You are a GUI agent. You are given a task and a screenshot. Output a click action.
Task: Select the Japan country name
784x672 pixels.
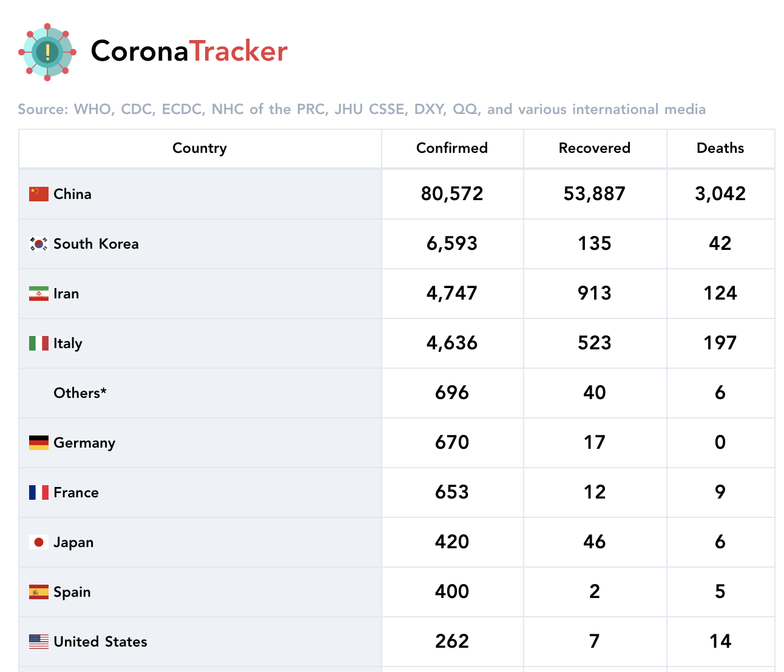click(73, 543)
